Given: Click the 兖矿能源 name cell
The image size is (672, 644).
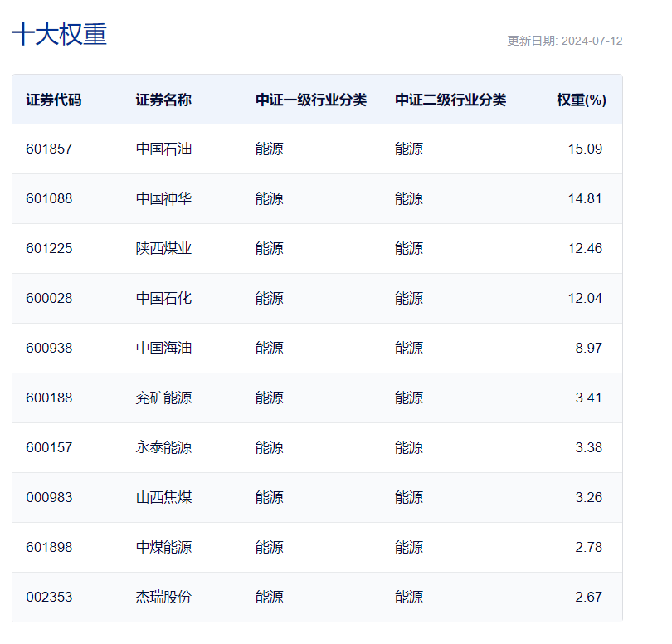Looking at the screenshot, I should [163, 398].
